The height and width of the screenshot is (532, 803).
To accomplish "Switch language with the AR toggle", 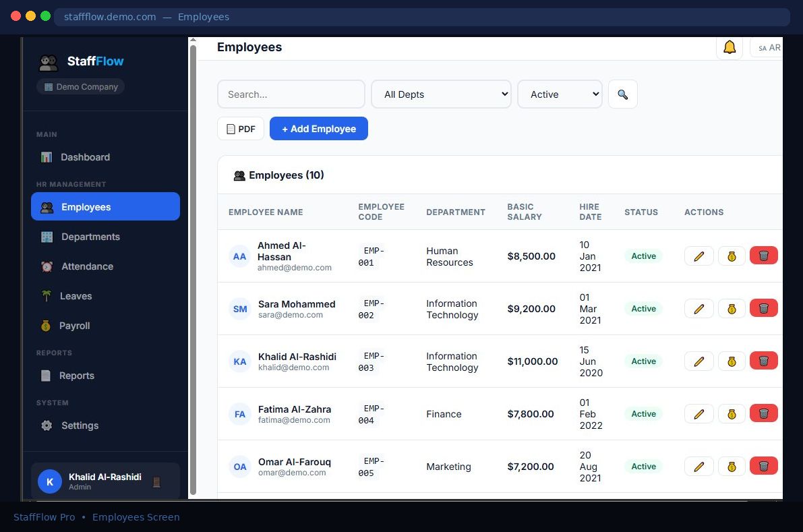I will tap(769, 48).
